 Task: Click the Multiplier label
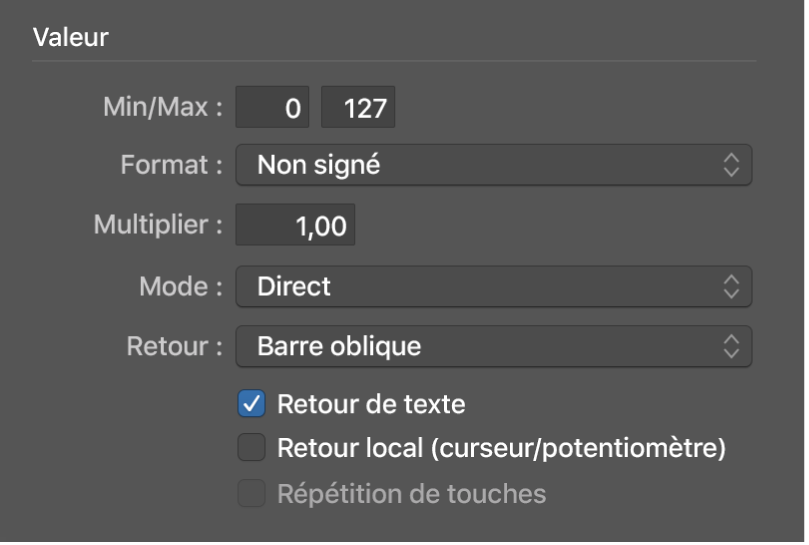point(158,225)
